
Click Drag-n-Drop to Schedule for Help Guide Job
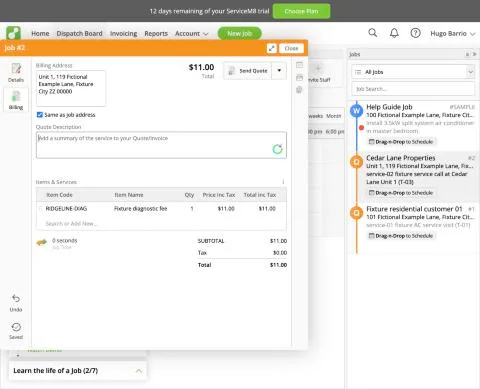coord(401,142)
